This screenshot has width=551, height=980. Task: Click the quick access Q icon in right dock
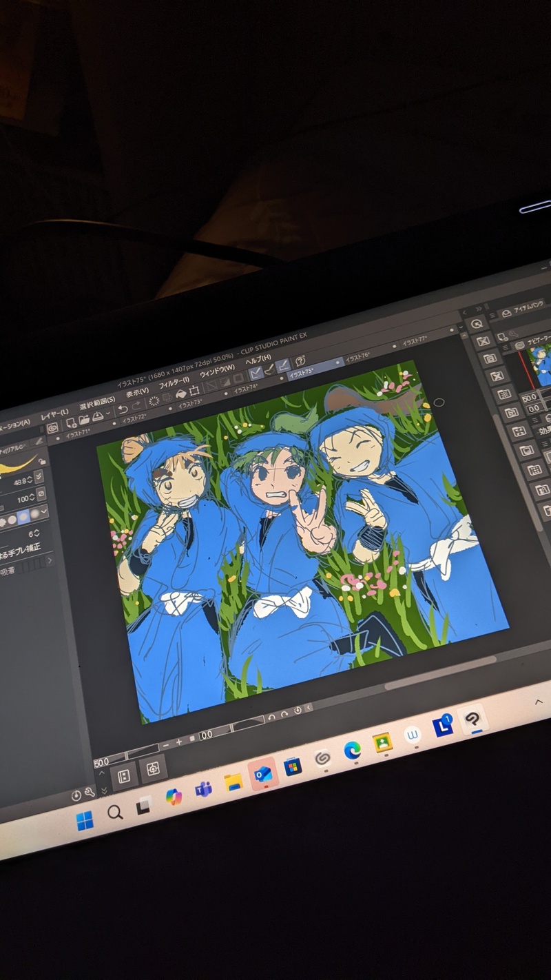tap(477, 324)
